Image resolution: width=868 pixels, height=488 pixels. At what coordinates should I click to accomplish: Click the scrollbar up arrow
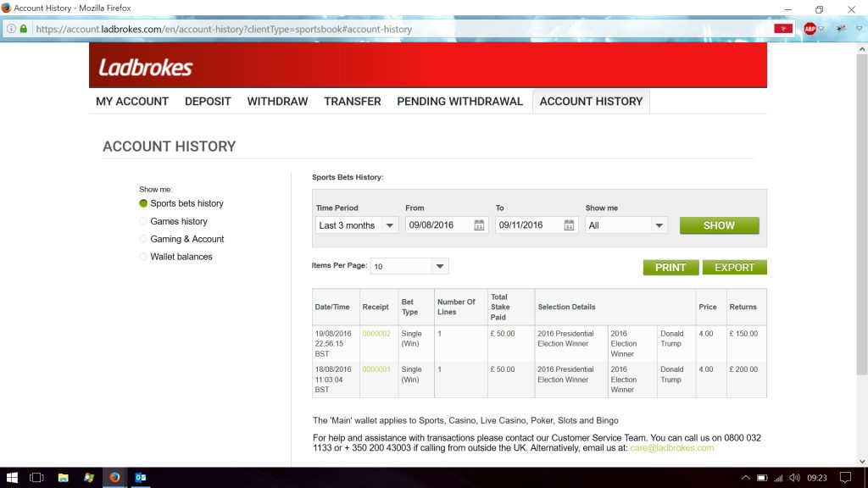(x=862, y=48)
